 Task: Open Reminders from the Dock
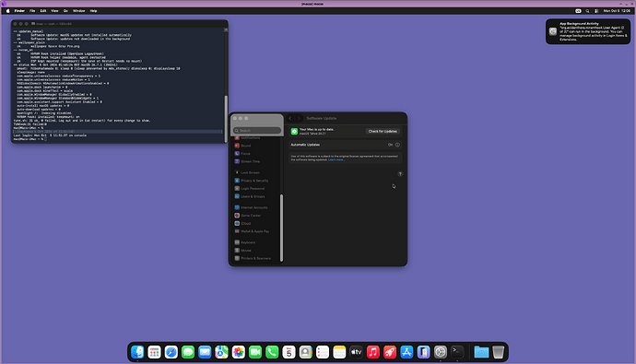coord(323,352)
